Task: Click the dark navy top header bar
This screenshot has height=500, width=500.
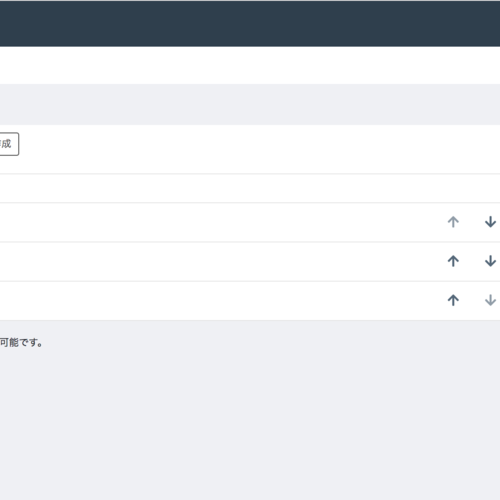Action: (250, 23)
